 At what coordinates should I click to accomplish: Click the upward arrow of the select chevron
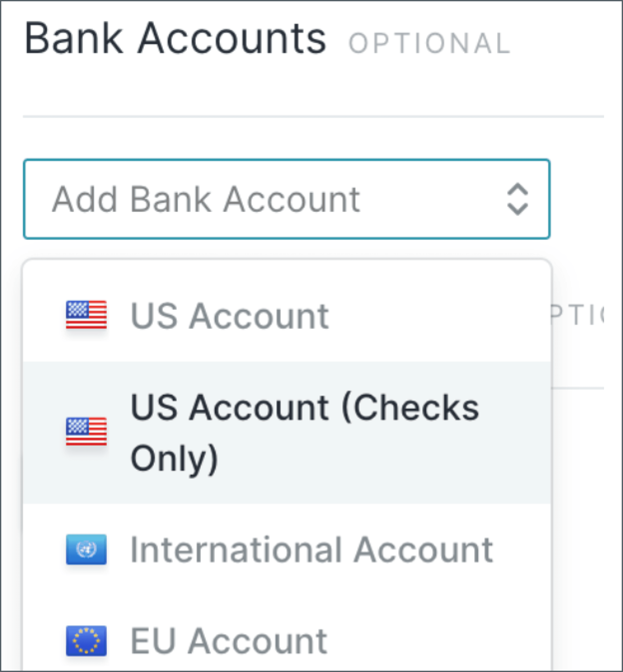click(x=517, y=190)
